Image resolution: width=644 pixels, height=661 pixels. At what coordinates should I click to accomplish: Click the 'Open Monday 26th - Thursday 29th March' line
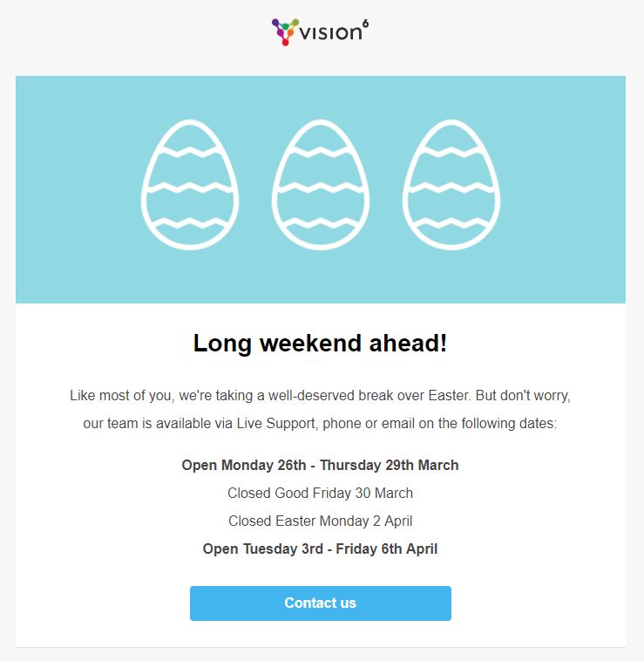point(320,465)
